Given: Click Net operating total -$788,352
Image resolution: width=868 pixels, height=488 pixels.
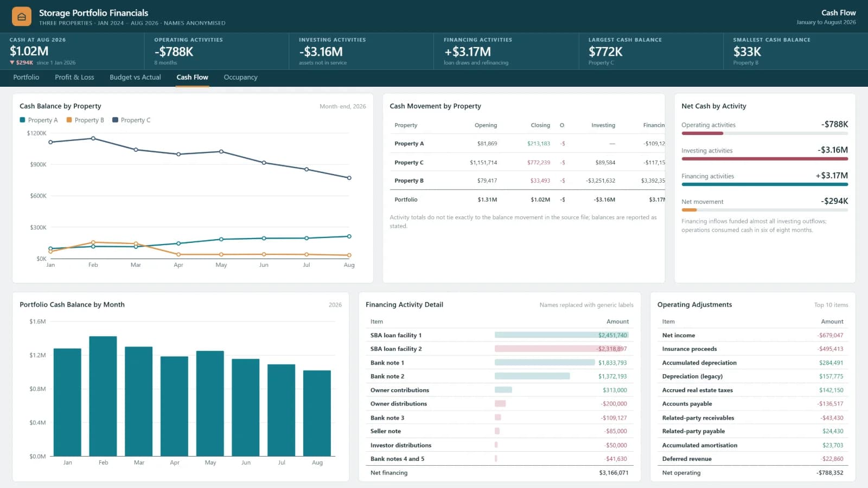Looking at the screenshot, I should tap(829, 473).
